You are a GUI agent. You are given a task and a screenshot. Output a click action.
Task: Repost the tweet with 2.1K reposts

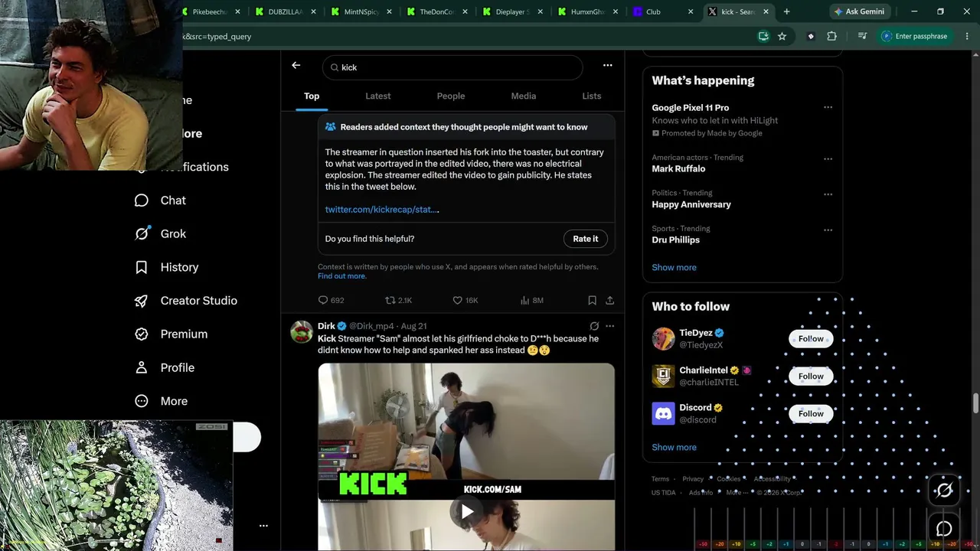(x=398, y=301)
